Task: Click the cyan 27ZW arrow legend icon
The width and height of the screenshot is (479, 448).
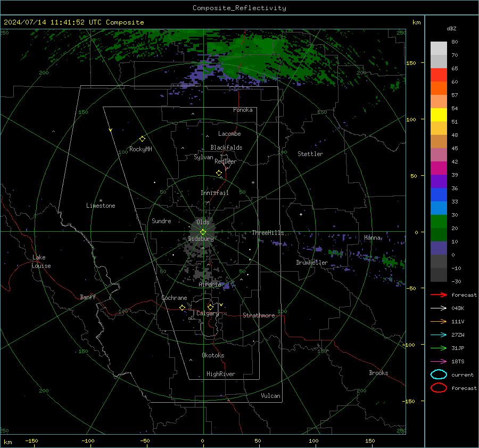Action: 439,335
